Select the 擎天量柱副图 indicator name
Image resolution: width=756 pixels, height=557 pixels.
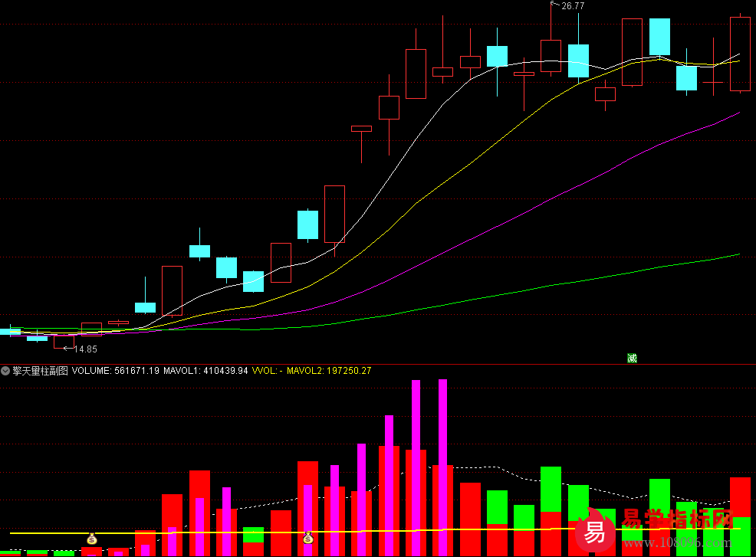tap(40, 371)
